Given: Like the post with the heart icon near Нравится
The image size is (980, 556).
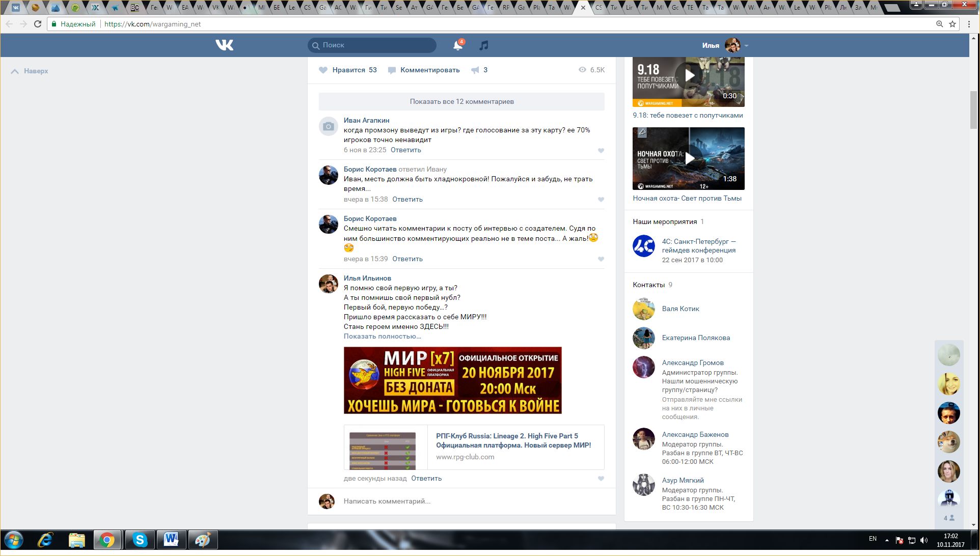Looking at the screenshot, I should [x=323, y=70].
